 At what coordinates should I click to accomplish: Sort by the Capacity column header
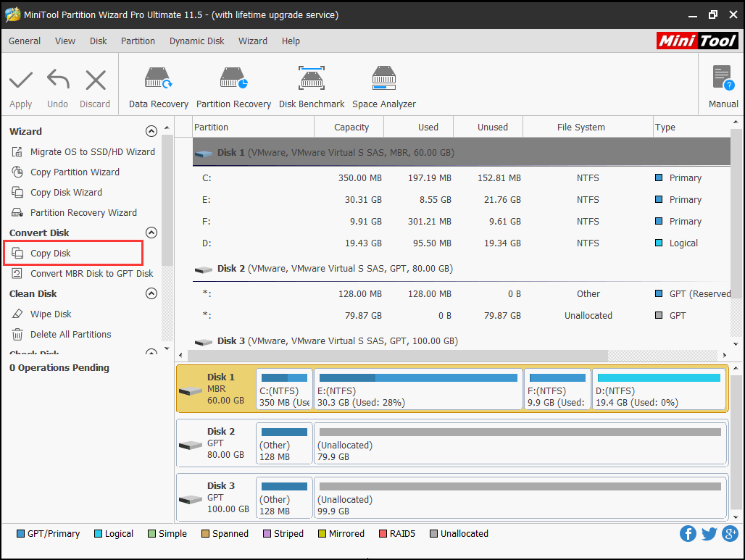pyautogui.click(x=349, y=128)
